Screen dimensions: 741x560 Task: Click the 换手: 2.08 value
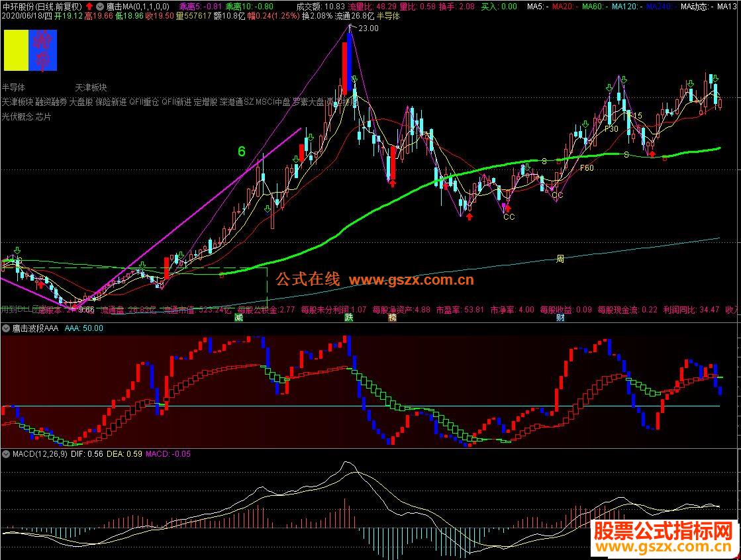457,7
